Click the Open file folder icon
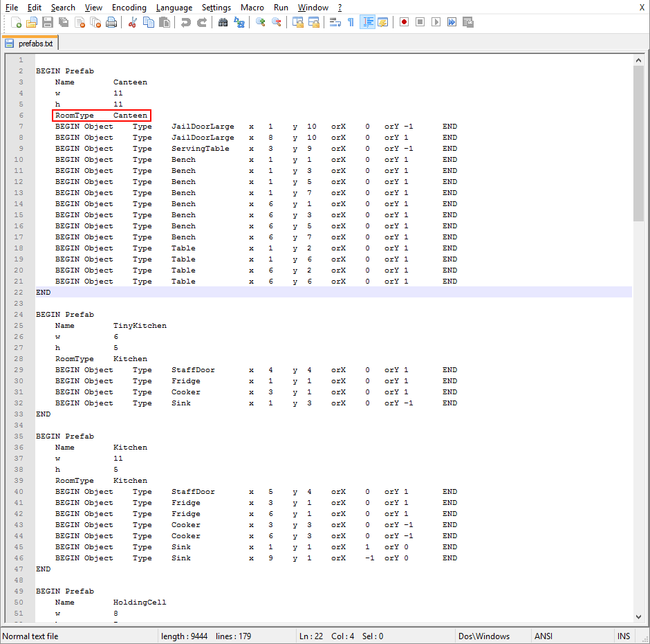The height and width of the screenshot is (644, 650). pos(32,22)
